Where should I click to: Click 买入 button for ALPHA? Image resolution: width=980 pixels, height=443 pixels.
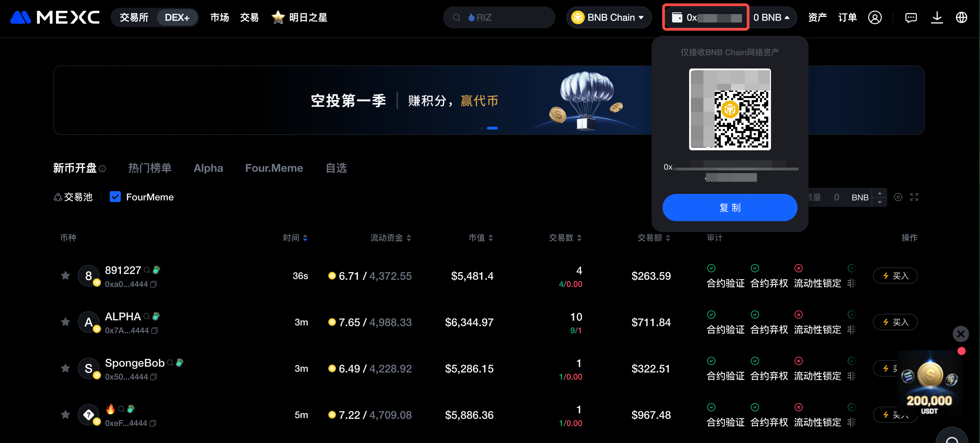pyautogui.click(x=895, y=322)
